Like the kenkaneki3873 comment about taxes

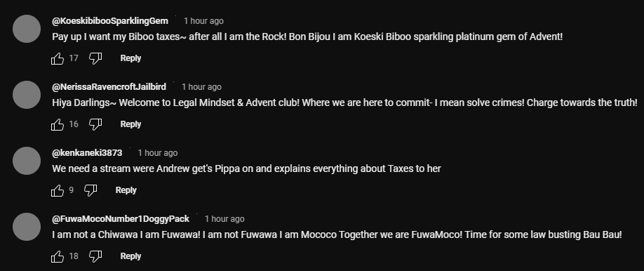58,190
